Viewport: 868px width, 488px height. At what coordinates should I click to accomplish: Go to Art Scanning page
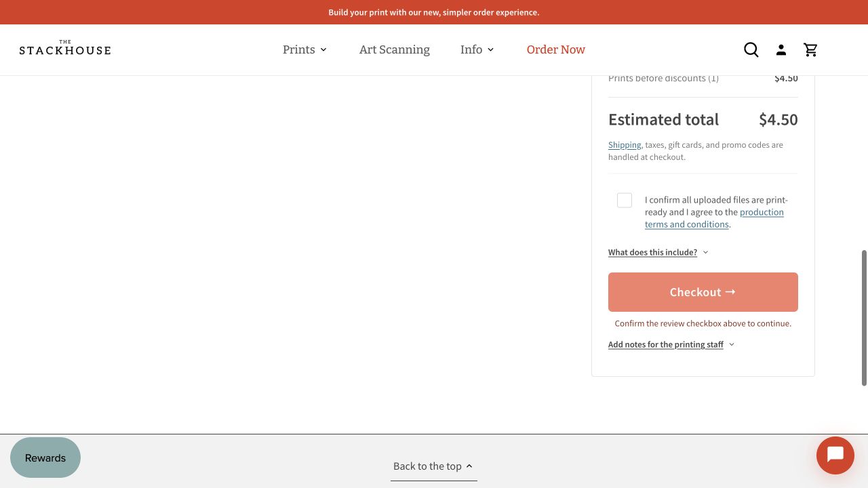pyautogui.click(x=395, y=49)
